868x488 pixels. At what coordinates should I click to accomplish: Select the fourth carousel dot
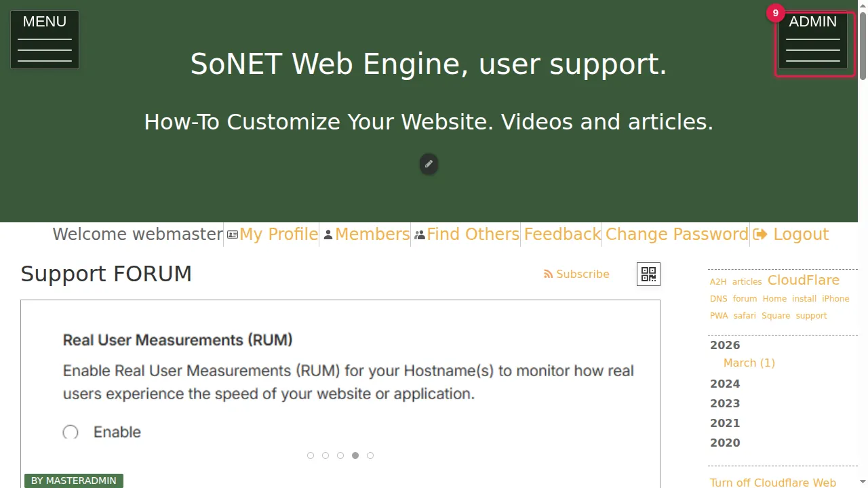pos(355,455)
